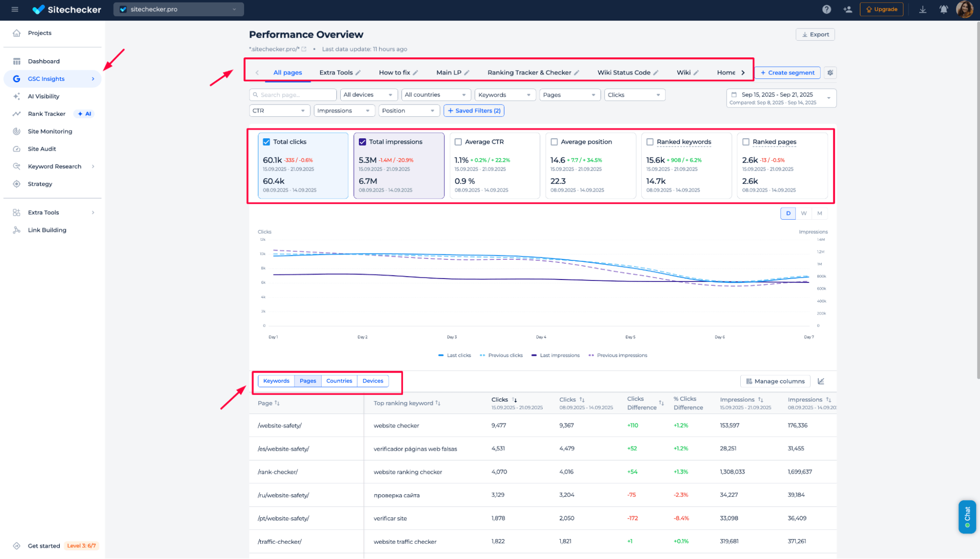Open the Position filter dropdown

(409, 111)
